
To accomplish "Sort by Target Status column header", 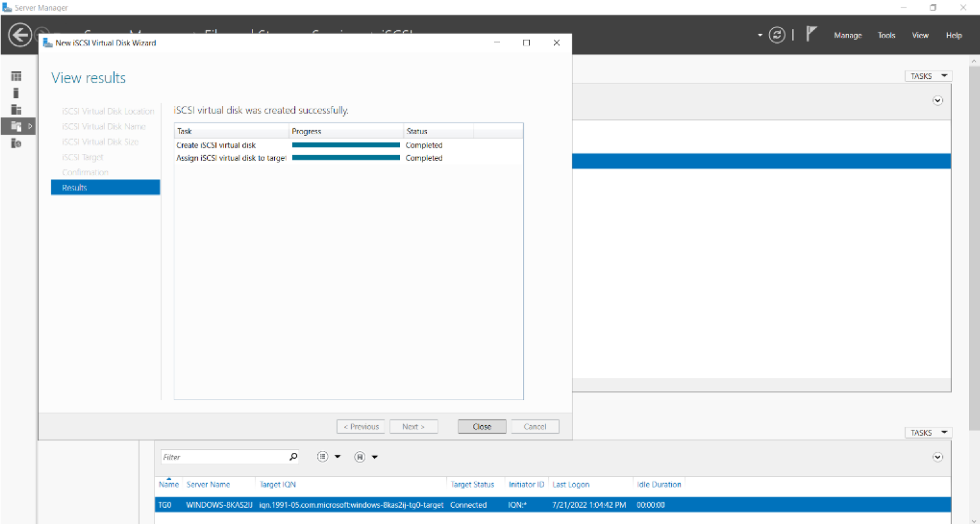I will pos(472,484).
